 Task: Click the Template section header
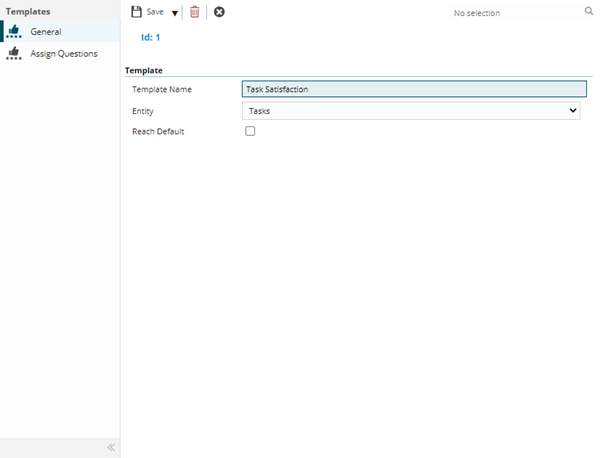(x=144, y=71)
